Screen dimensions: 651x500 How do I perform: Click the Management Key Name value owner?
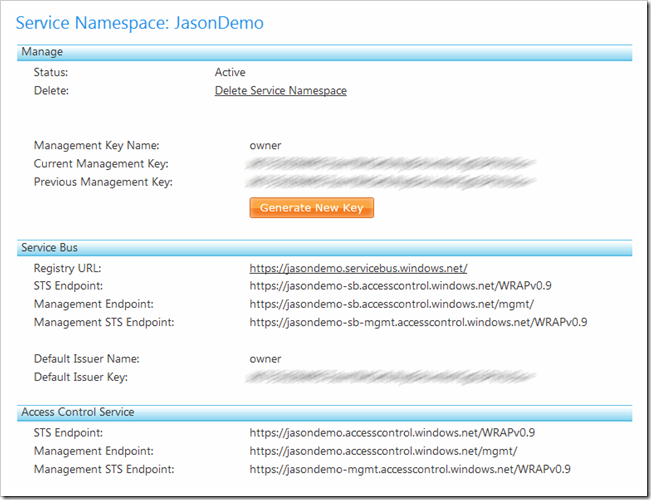[265, 145]
